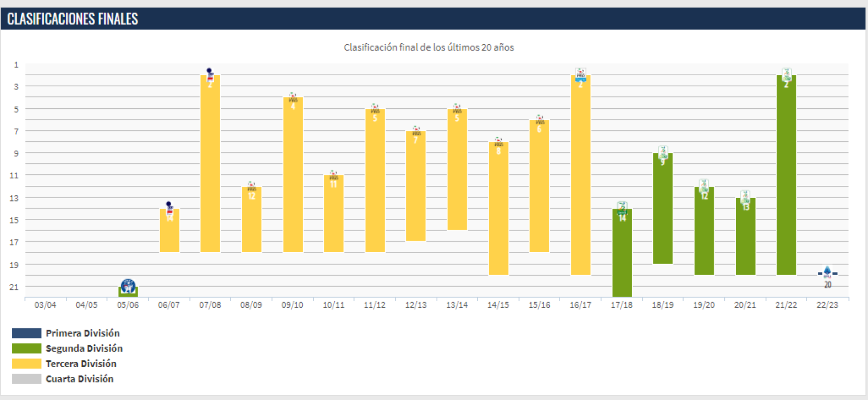Click the Tercera División legend label
Image resolution: width=868 pixels, height=400 pixels.
click(x=81, y=363)
